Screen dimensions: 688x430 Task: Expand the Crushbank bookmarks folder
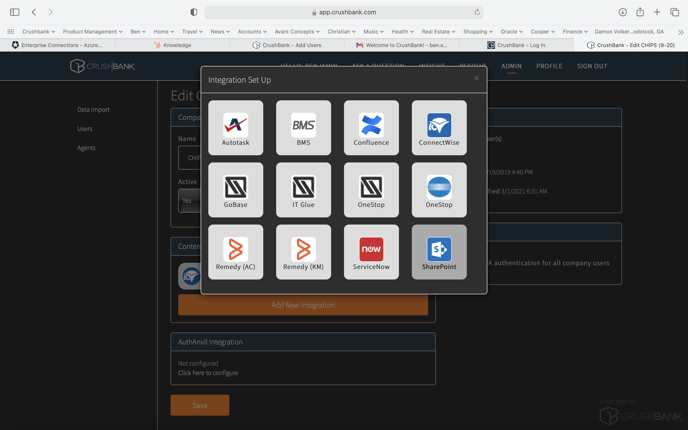coord(39,32)
